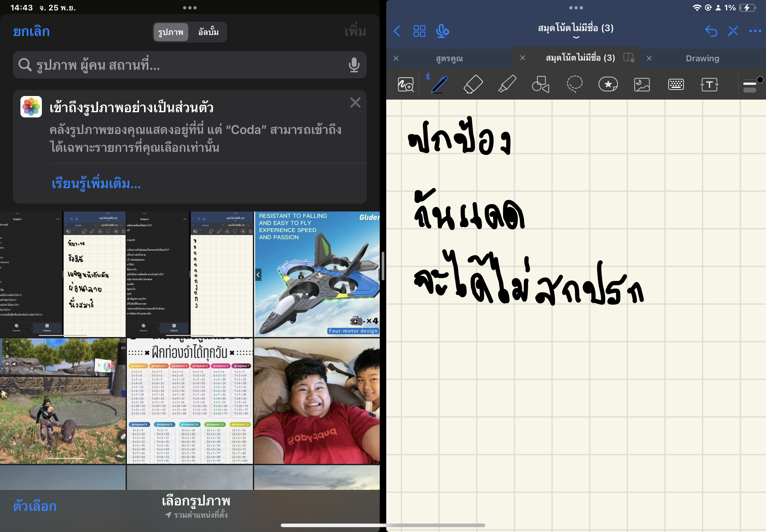The height and width of the screenshot is (532, 766).
Task: Open the Elements sticker tool
Action: point(608,84)
